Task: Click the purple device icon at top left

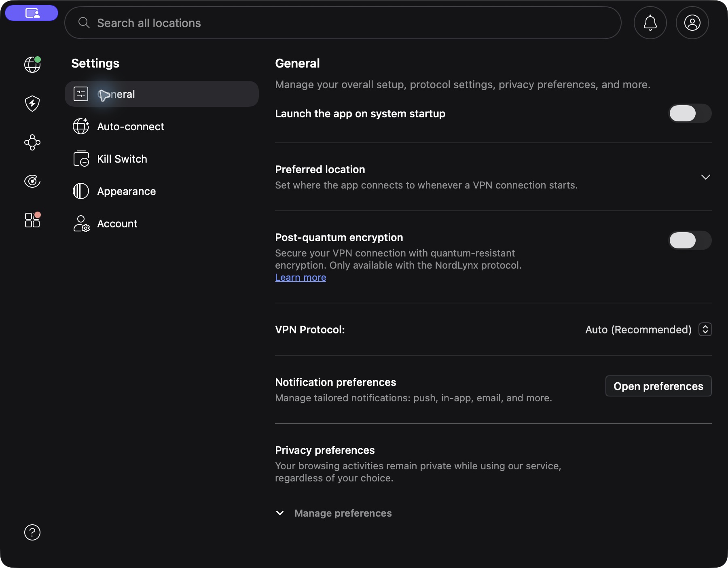Action: pos(32,13)
